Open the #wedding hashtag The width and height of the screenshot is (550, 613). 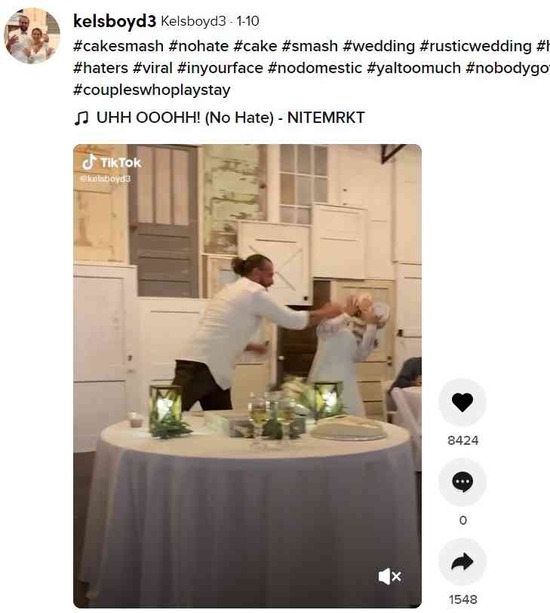378,46
